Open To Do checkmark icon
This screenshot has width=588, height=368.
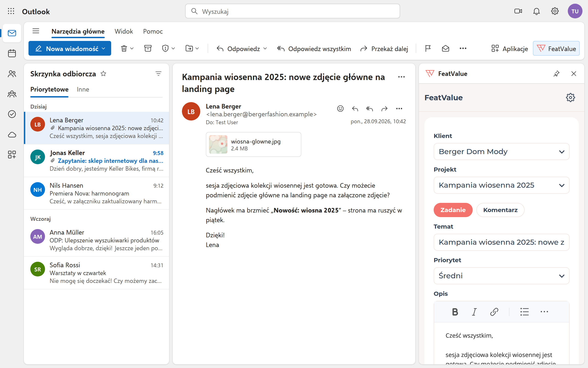pos(12,114)
